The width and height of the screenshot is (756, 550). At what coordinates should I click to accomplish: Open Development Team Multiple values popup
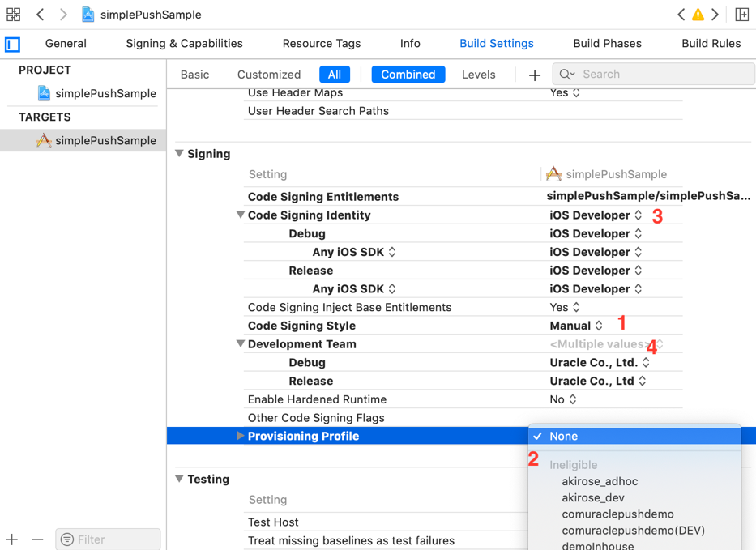(607, 344)
